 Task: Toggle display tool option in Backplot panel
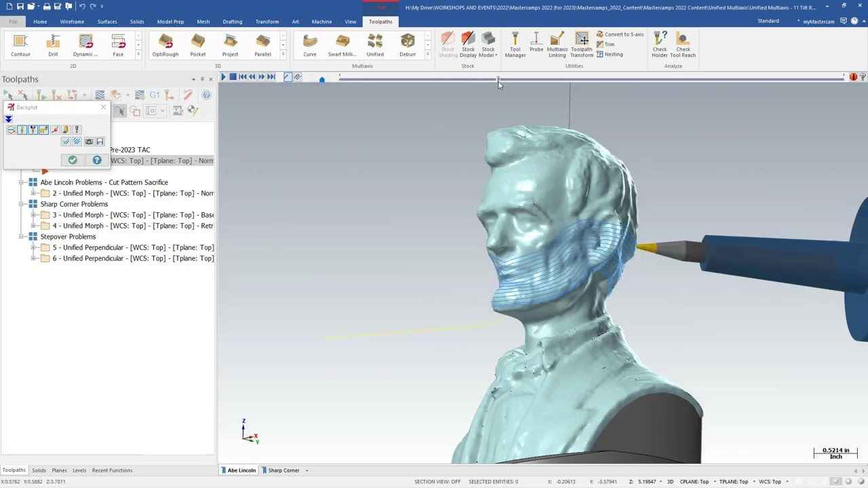22,129
